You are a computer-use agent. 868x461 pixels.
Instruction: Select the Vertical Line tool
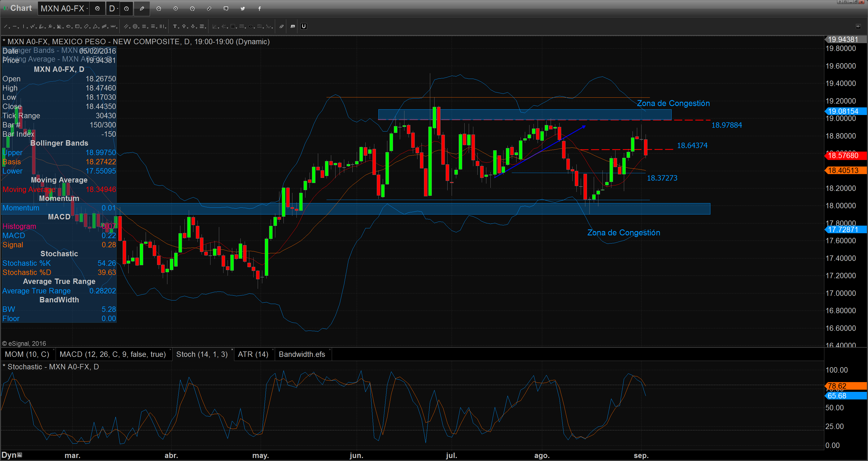point(24,26)
